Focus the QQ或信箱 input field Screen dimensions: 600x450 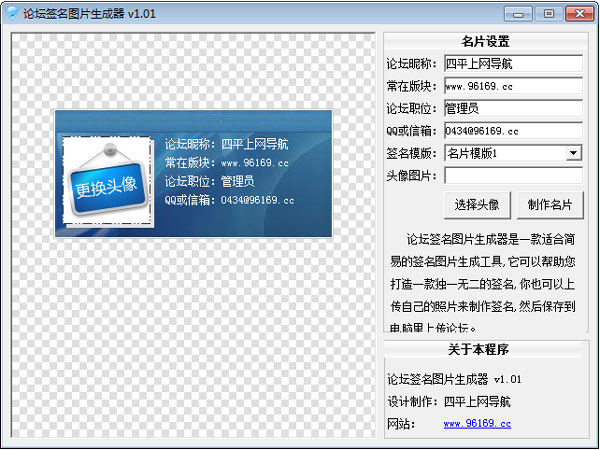click(513, 131)
